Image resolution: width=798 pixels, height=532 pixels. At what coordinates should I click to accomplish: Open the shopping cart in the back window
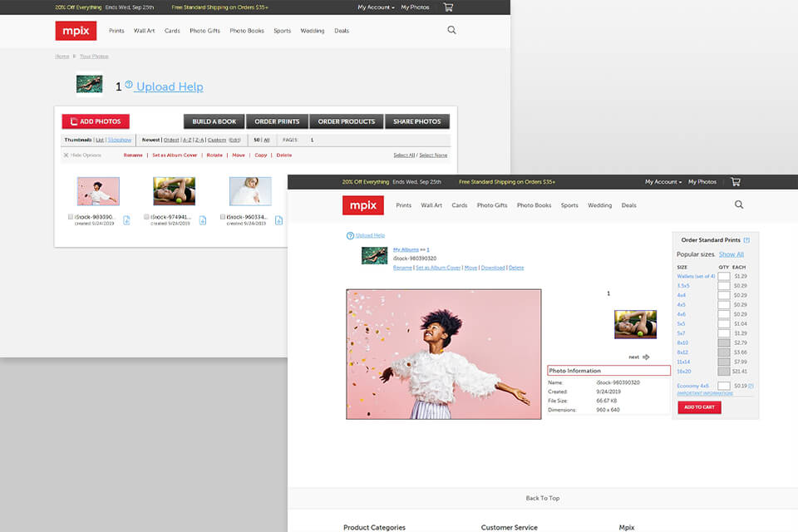click(448, 7)
